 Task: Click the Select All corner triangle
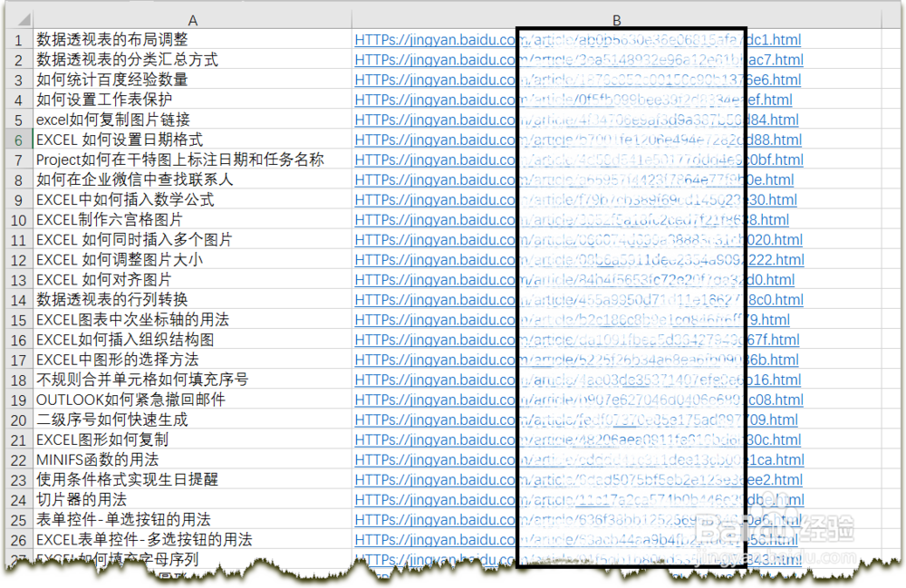tap(24, 20)
